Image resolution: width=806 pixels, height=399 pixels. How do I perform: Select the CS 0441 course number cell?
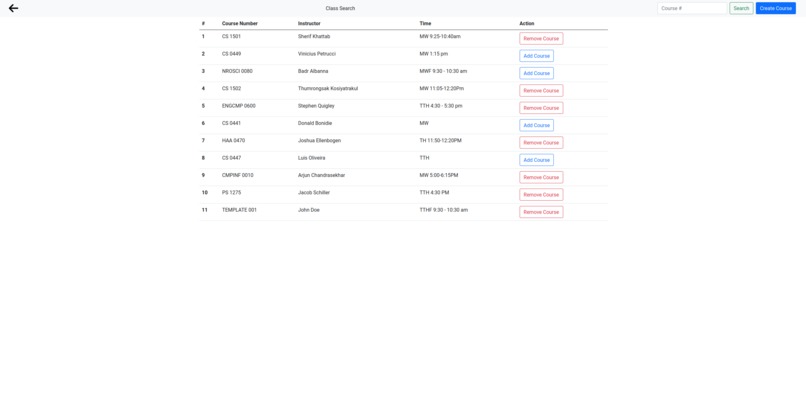coord(231,123)
